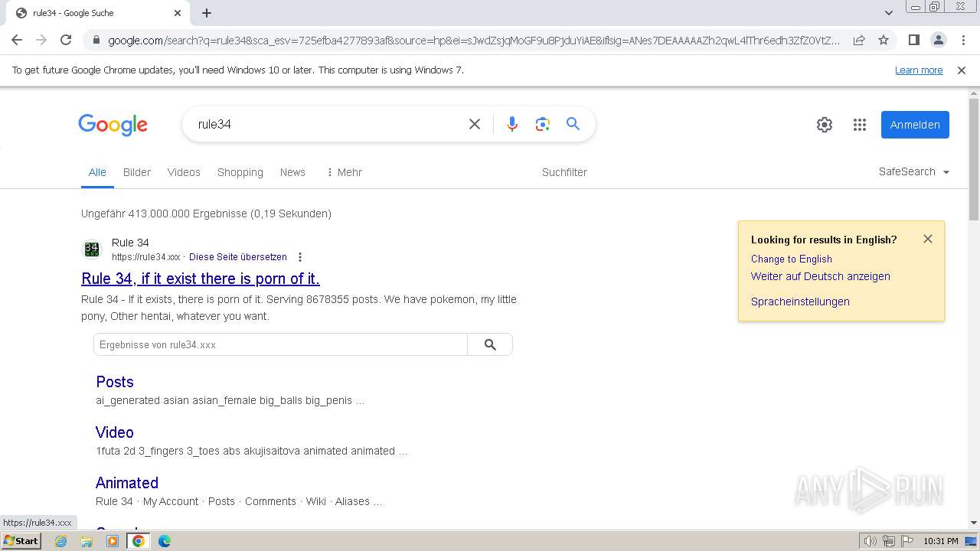Open Google settings gear icon

(x=825, y=125)
